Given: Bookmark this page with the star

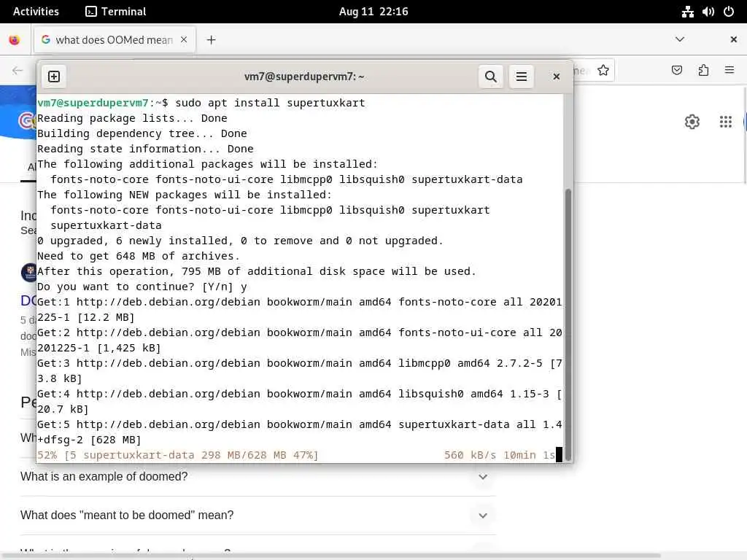Looking at the screenshot, I should click(603, 71).
